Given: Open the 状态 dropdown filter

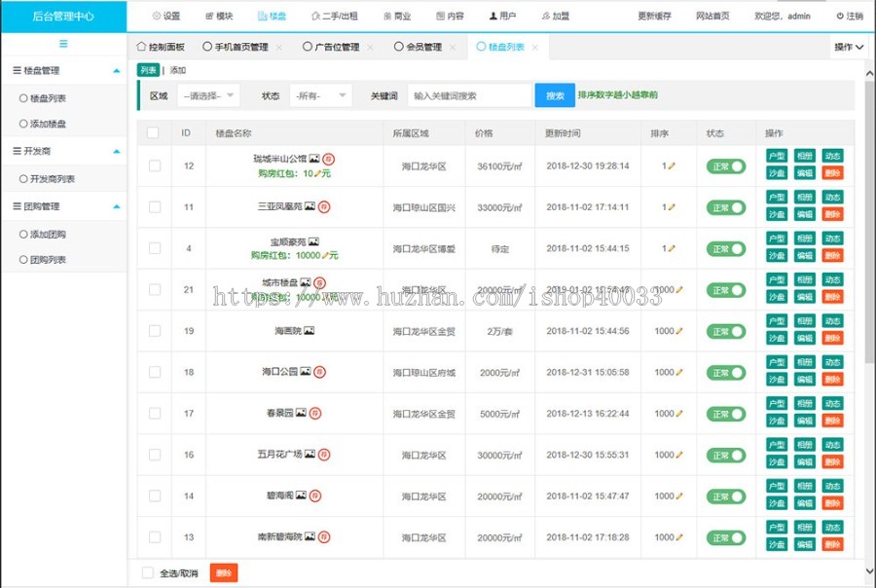Looking at the screenshot, I should pos(321,95).
